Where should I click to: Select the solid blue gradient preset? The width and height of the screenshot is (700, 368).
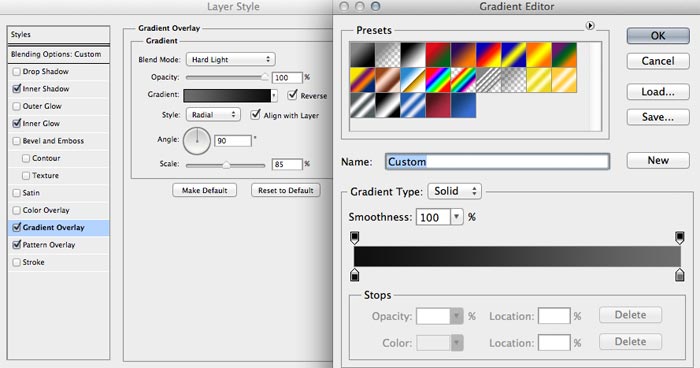pyautogui.click(x=463, y=105)
